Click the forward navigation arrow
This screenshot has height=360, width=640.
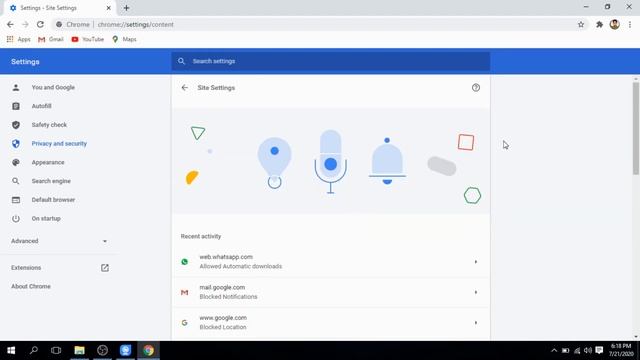point(25,24)
